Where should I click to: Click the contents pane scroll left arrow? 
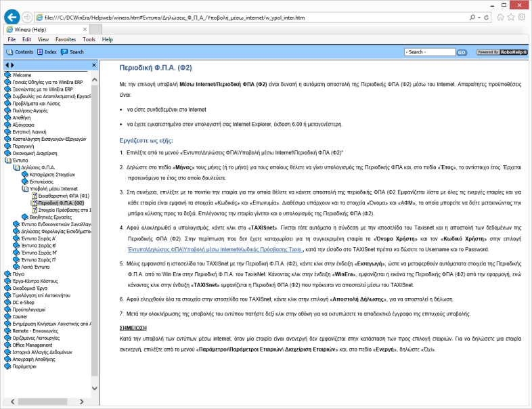[13, 402]
